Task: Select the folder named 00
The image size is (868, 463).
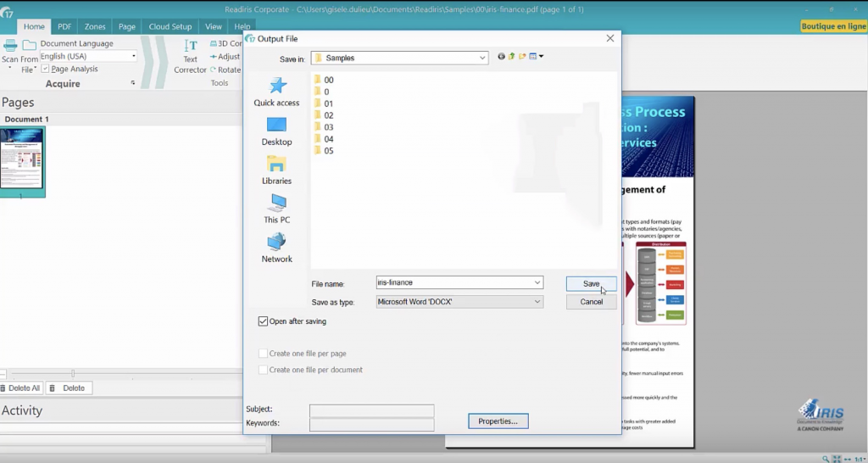Action: coord(323,80)
